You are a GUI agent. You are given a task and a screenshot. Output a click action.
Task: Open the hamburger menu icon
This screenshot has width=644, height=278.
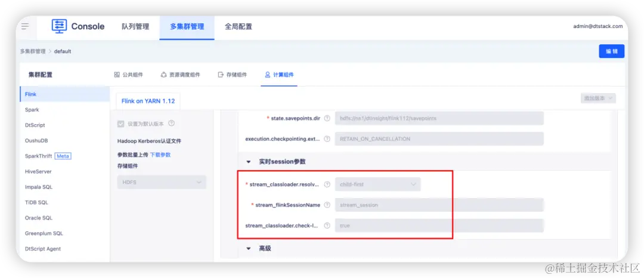[25, 26]
